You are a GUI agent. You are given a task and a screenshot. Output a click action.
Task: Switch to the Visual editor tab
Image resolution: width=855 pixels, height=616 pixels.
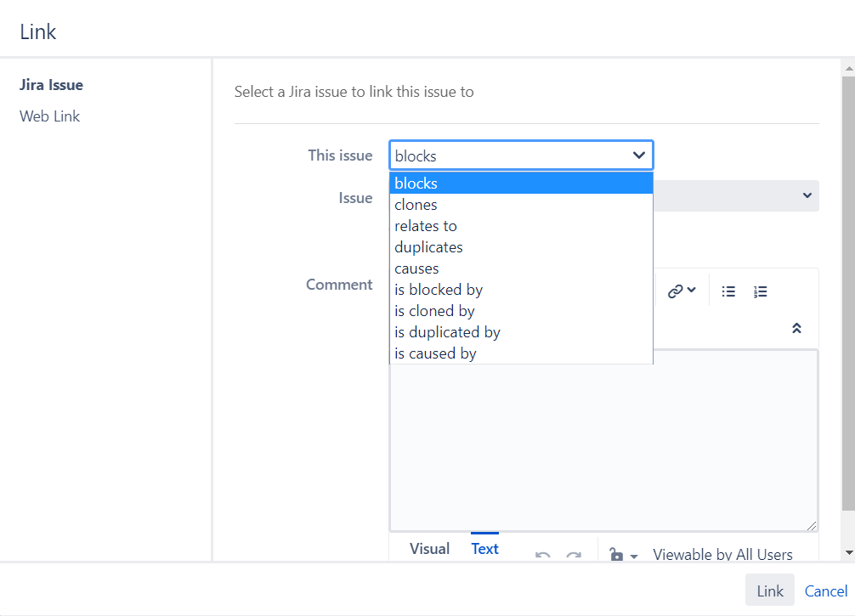pyautogui.click(x=429, y=548)
